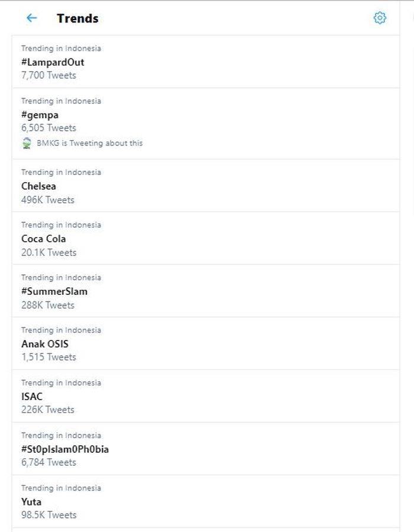The image size is (414, 532).
Task: Click 'Trending in Indonesia' label above #gempa
Action: coord(61,101)
